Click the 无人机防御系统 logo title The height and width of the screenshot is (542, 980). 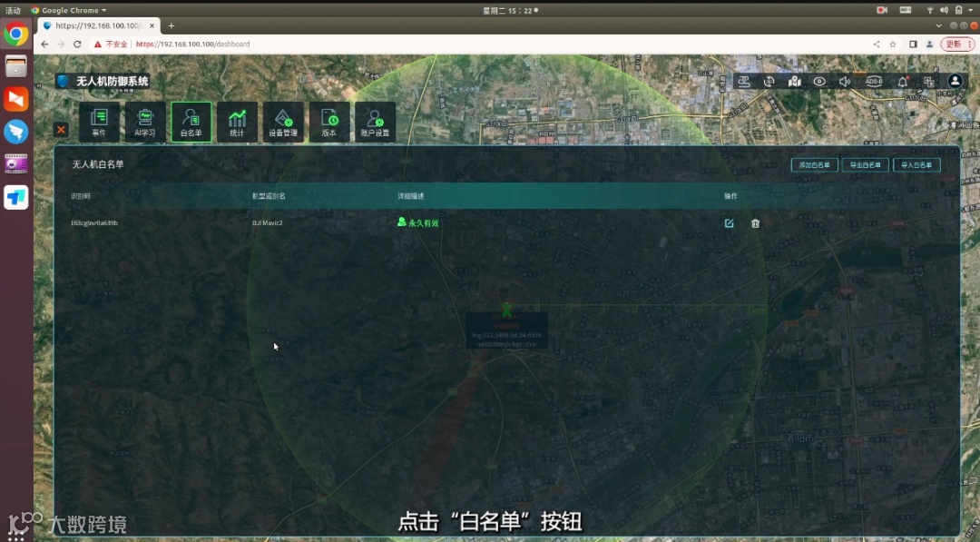tap(113, 82)
